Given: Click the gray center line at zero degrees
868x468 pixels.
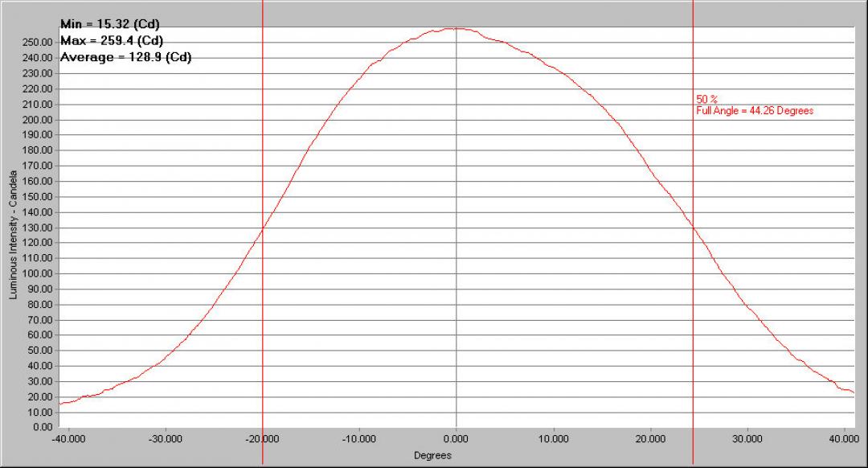Looking at the screenshot, I should (457, 241).
